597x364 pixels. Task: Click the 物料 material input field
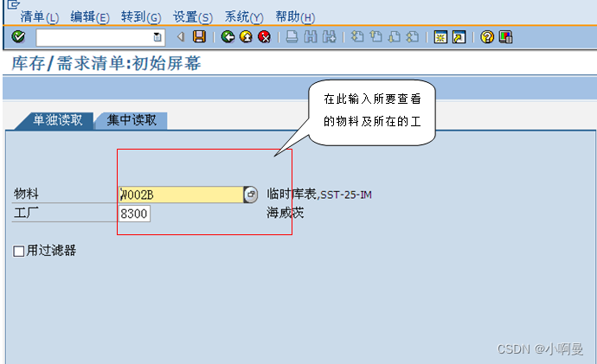click(x=181, y=195)
